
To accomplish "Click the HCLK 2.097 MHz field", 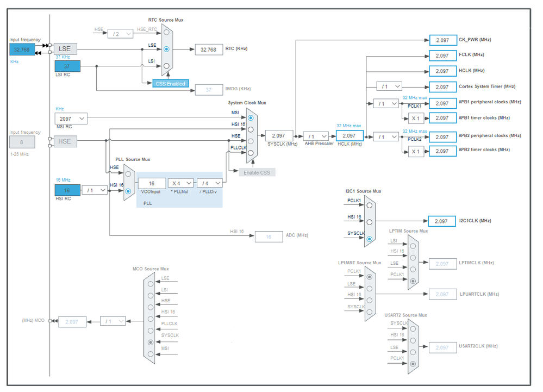I will click(x=349, y=136).
